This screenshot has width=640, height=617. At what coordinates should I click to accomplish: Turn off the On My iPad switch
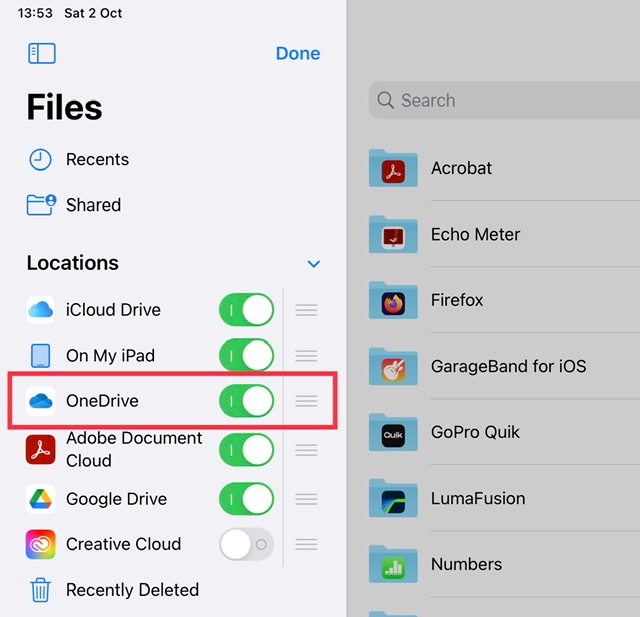pyautogui.click(x=247, y=355)
